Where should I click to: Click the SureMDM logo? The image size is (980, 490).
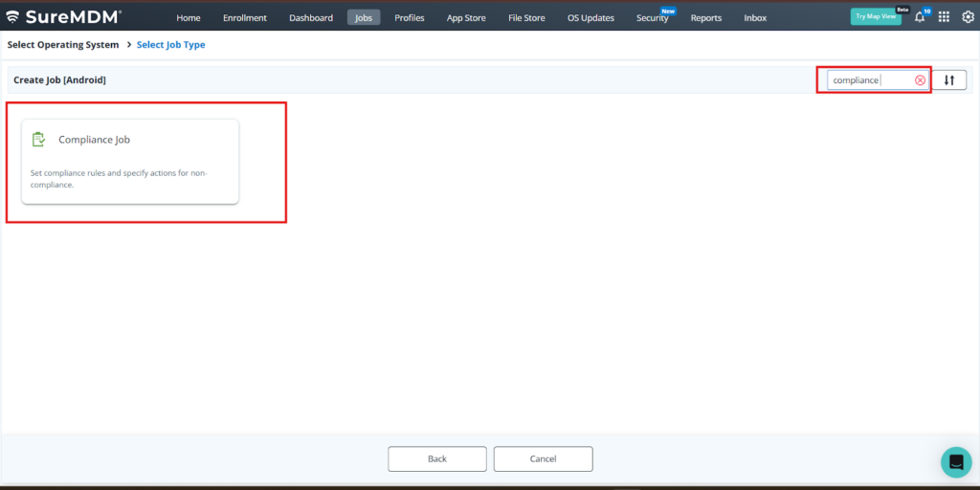pyautogui.click(x=64, y=16)
